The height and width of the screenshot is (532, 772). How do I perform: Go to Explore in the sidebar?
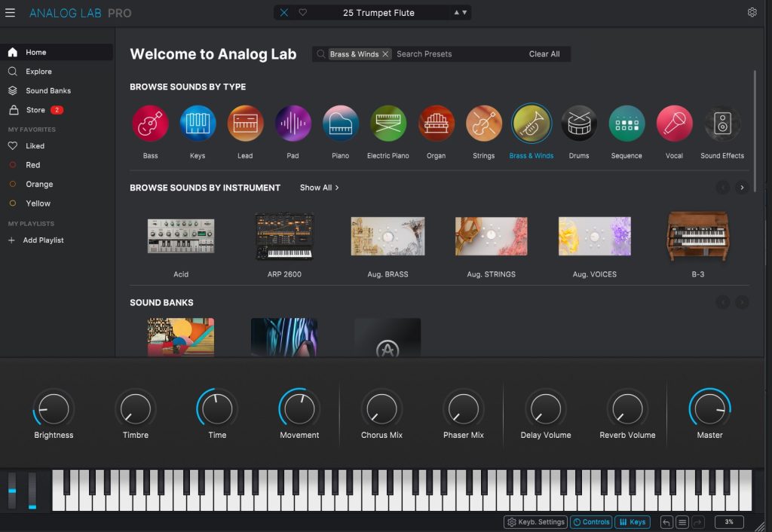(38, 72)
